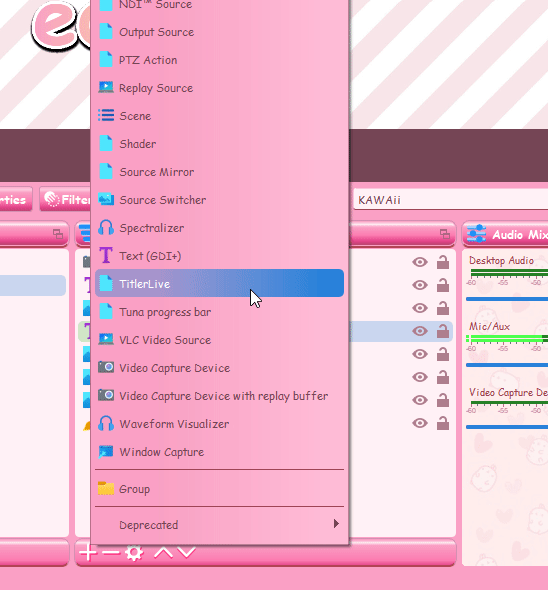Click the Mic/Aux green level meter
548x590 pixels.
507,339
